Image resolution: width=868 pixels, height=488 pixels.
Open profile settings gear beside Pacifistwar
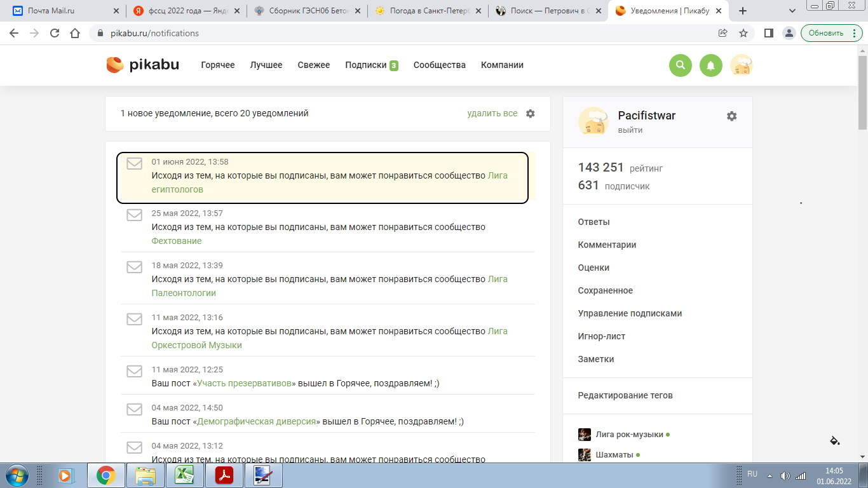click(x=732, y=116)
